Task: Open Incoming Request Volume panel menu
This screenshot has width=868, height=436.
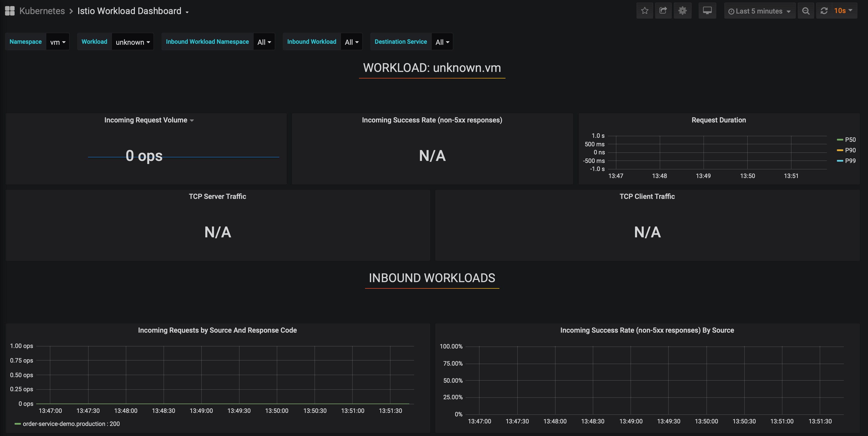Action: tap(149, 120)
